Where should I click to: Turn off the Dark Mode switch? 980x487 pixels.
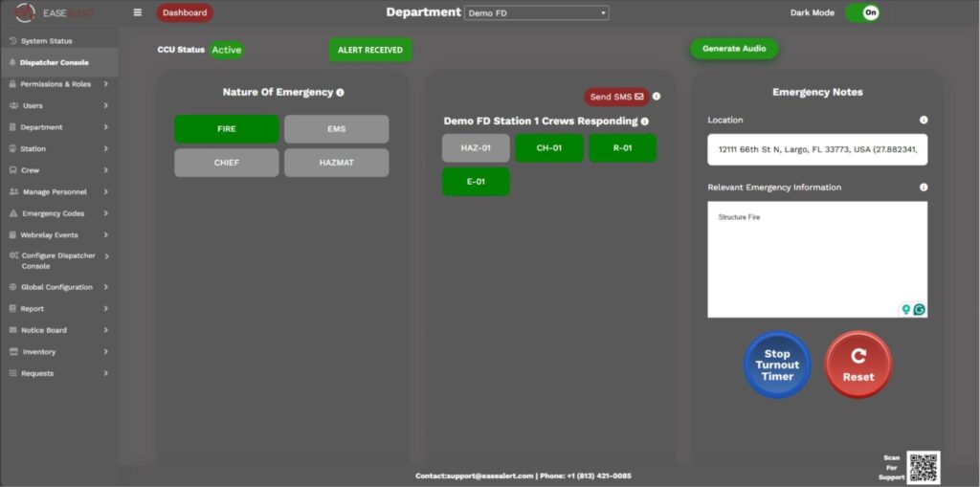[862, 12]
